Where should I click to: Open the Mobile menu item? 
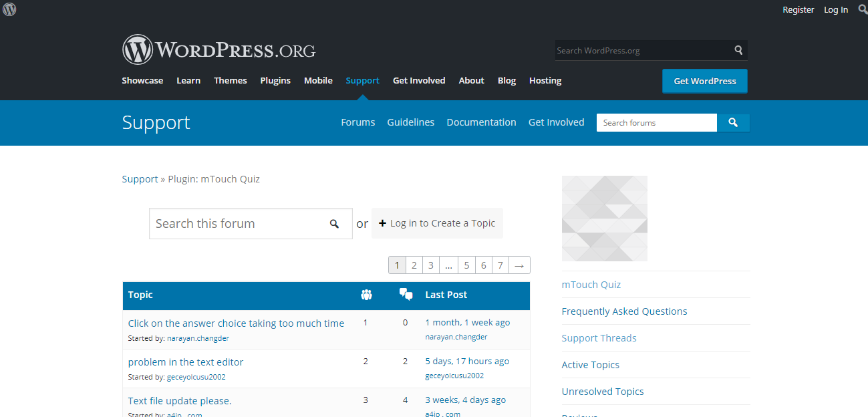point(318,80)
